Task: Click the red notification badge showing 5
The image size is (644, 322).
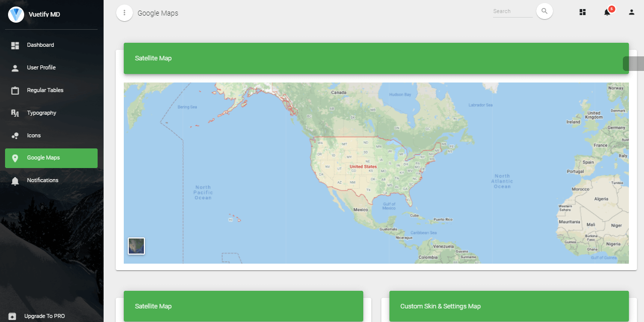Action: [611, 8]
